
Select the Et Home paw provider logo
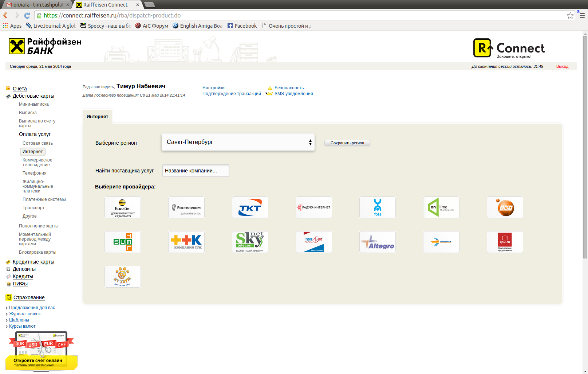[x=123, y=277]
